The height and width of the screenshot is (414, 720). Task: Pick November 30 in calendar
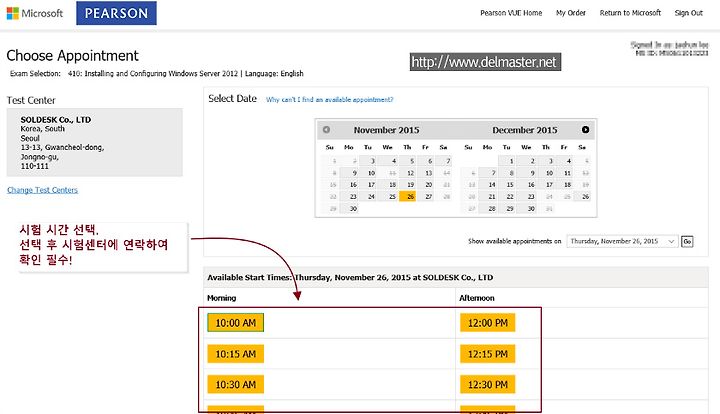pos(349,208)
